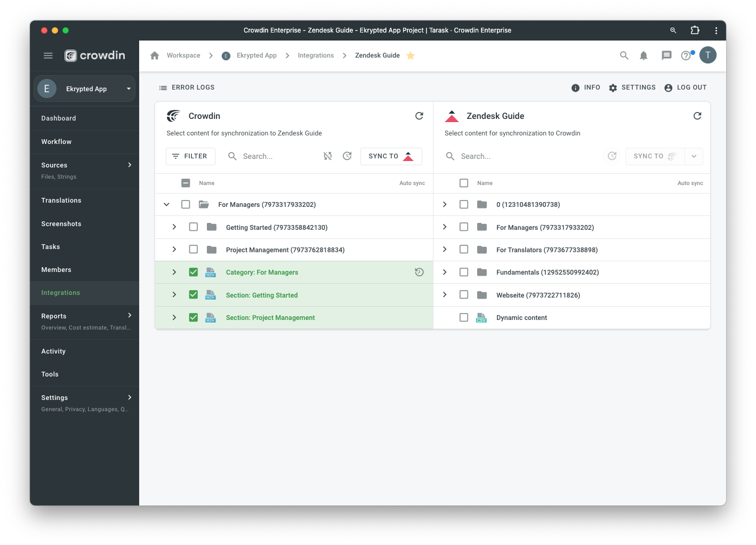
Task: Toggle the favorite star for Zendesk Guide
Action: pos(411,55)
